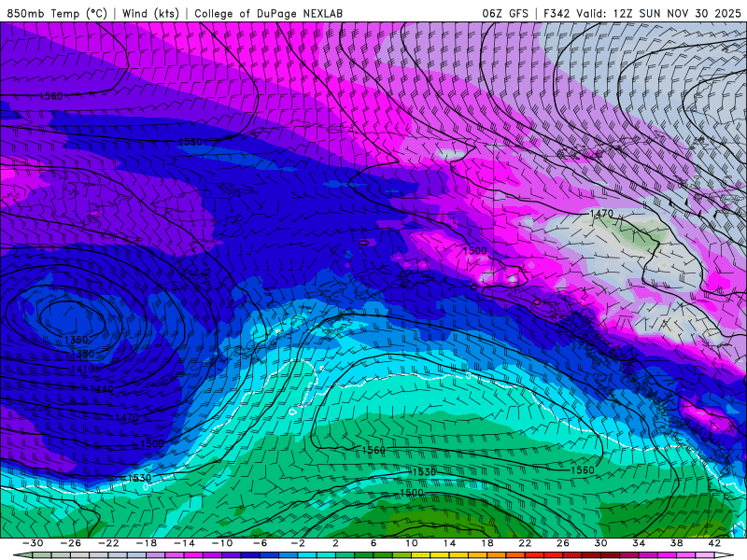Click the 38 color bar label

coord(676,543)
